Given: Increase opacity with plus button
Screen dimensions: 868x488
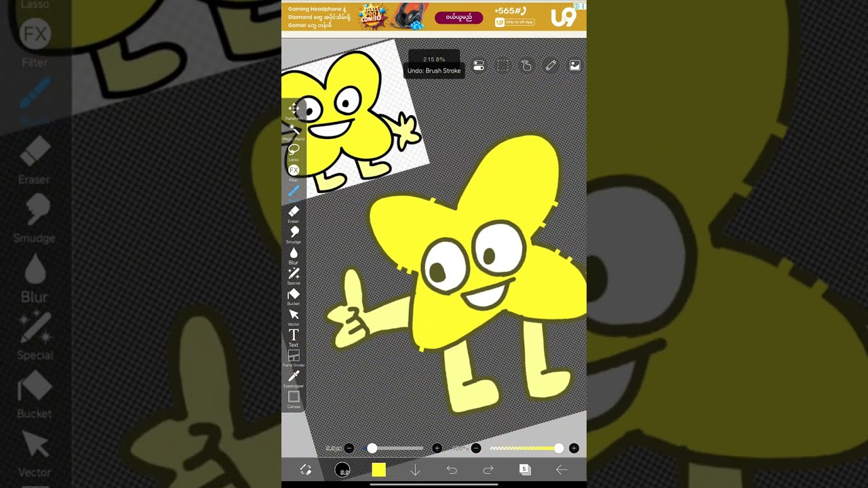Looking at the screenshot, I should pyautogui.click(x=574, y=448).
